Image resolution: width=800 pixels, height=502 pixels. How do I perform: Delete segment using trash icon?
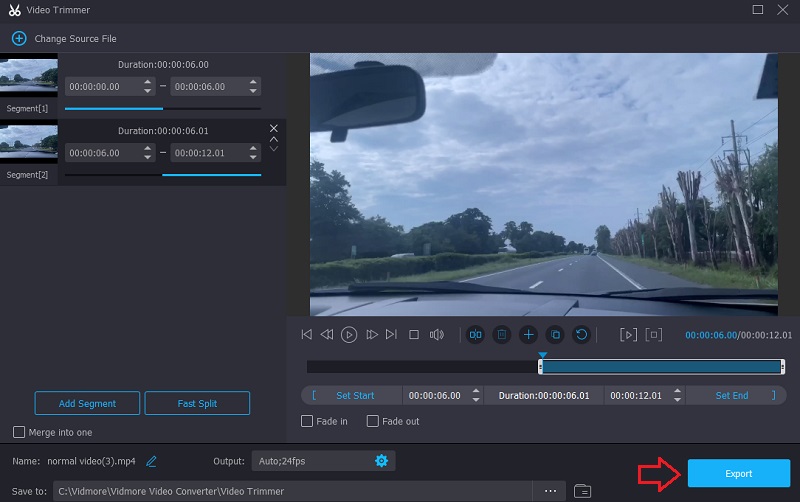(x=502, y=335)
